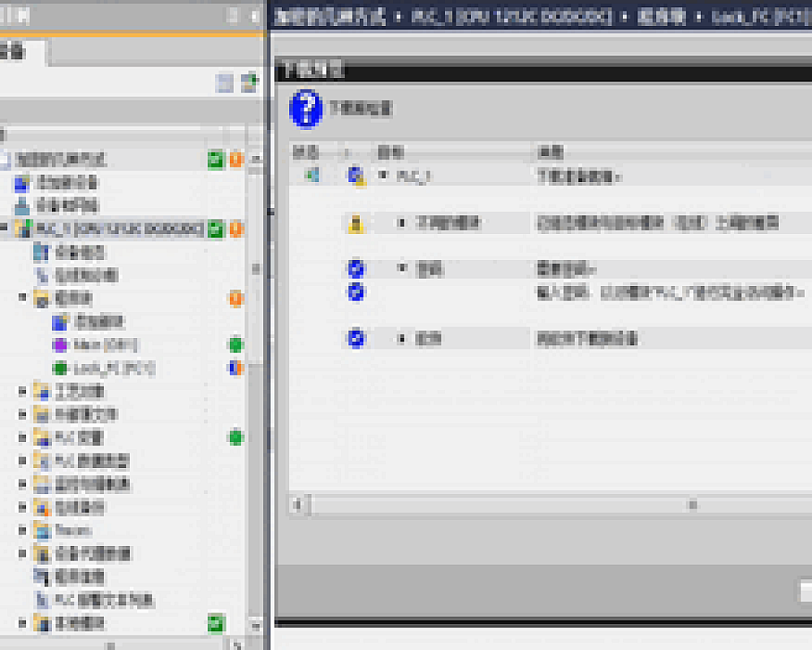
Task: Expand the folder directly below Lock_FC [FC1]
Action: coord(23,392)
